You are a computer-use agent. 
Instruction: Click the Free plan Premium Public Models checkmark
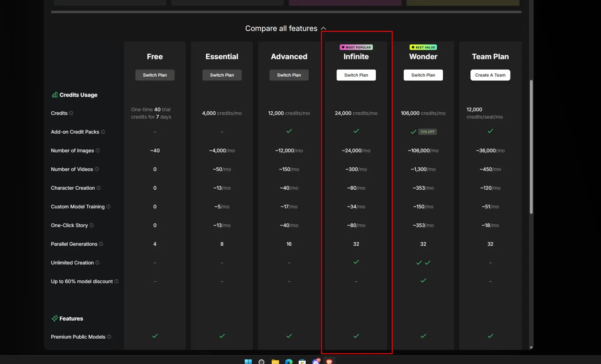point(155,336)
